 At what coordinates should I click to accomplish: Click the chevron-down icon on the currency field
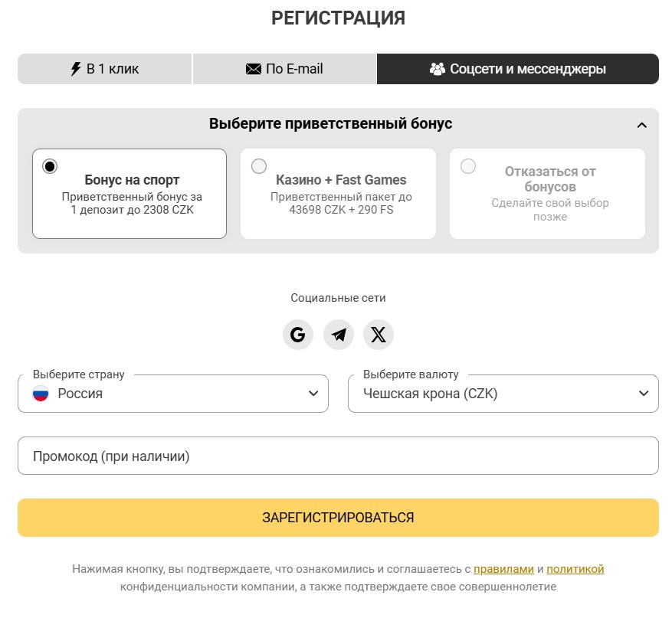pos(644,394)
